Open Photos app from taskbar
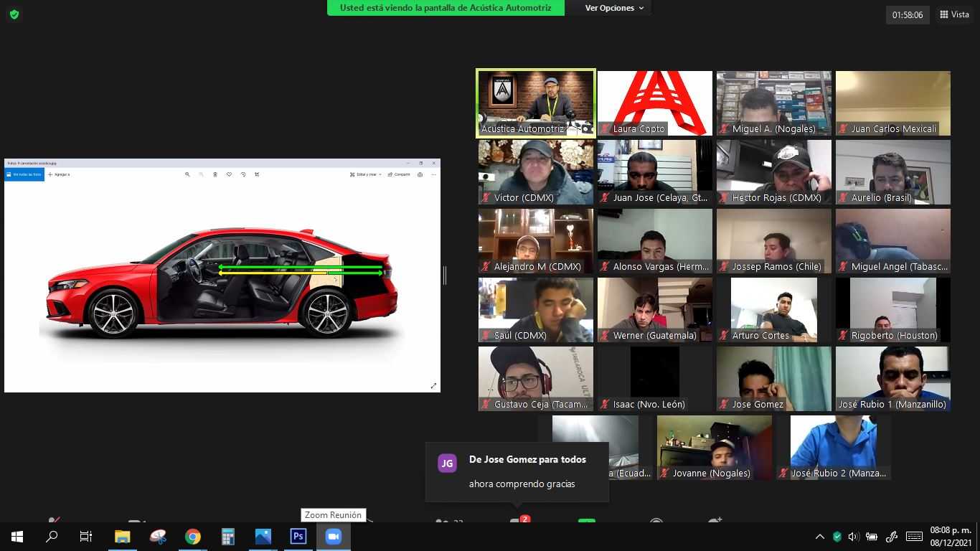 click(263, 537)
